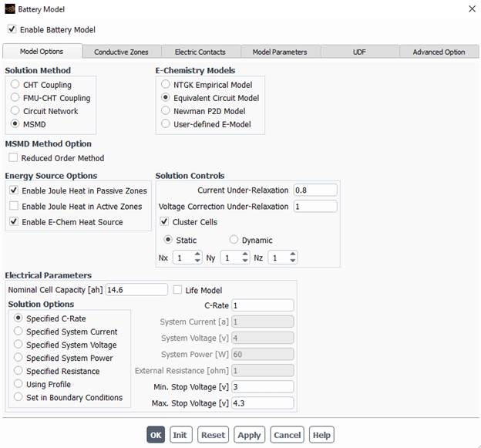Select the NTGK Empirical Model radio button
This screenshot has width=481, height=448.
[x=166, y=85]
